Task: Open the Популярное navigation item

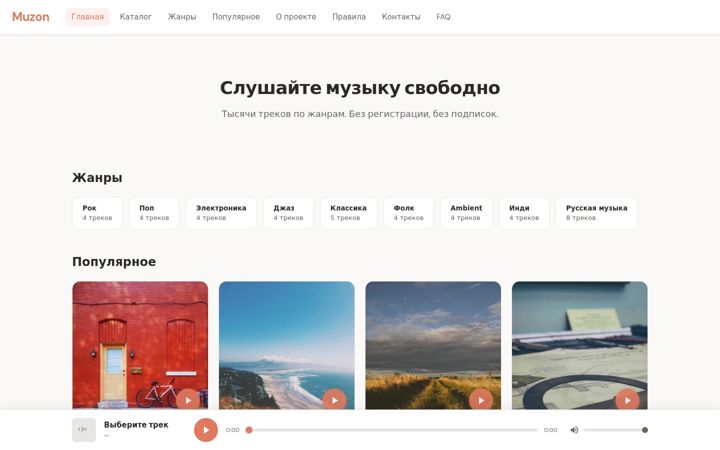Action: click(x=236, y=17)
